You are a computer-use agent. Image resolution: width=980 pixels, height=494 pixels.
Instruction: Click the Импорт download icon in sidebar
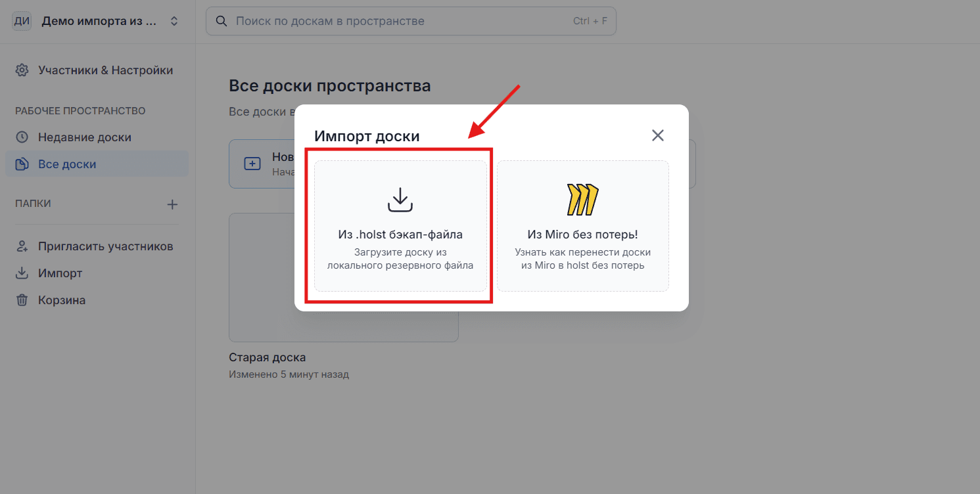(22, 273)
